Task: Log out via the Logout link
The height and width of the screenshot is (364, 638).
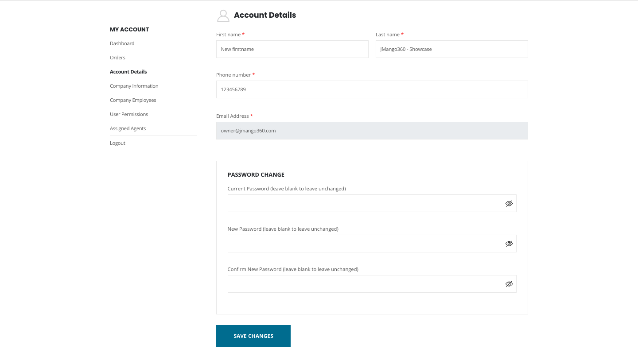Action: tap(117, 143)
